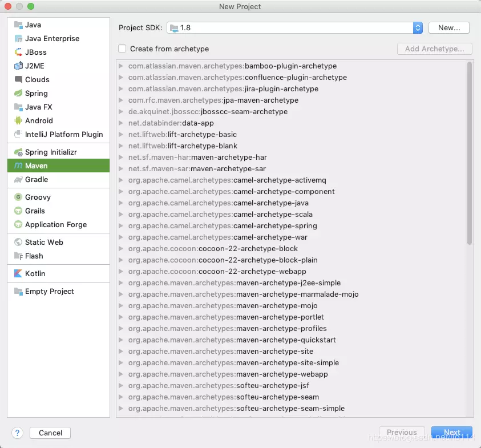Select camel-archetype-java row
This screenshot has height=448, width=481.
(x=292, y=203)
